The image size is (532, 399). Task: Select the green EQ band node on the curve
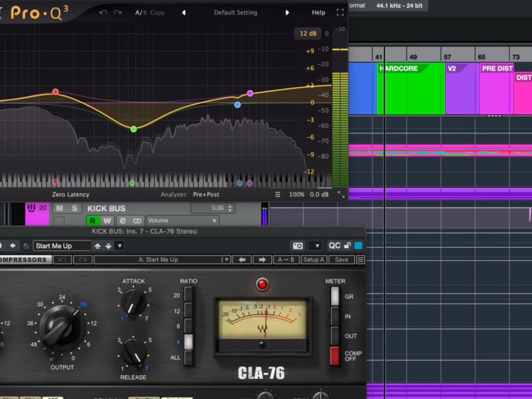coord(133,128)
